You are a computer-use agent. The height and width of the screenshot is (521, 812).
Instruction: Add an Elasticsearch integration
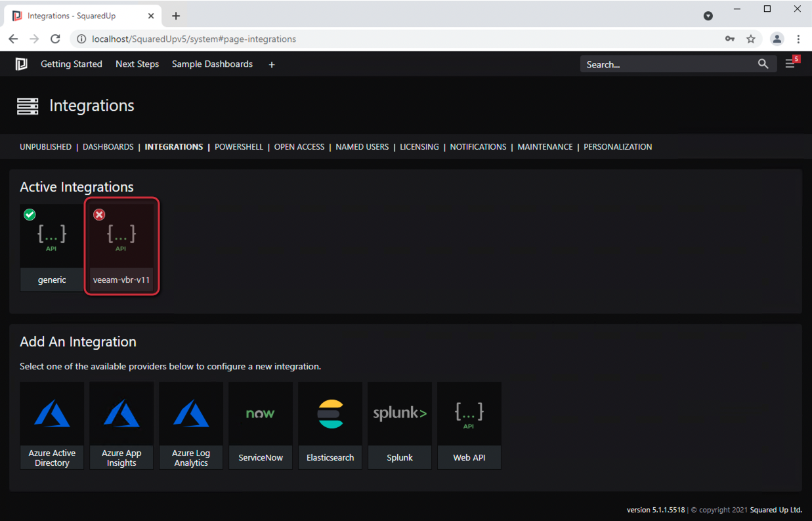pyautogui.click(x=330, y=426)
